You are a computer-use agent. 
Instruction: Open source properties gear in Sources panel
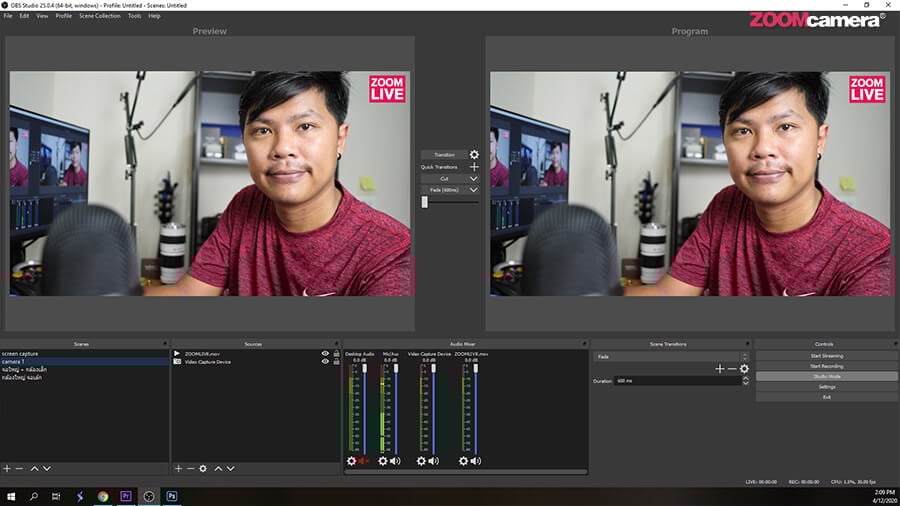point(203,469)
